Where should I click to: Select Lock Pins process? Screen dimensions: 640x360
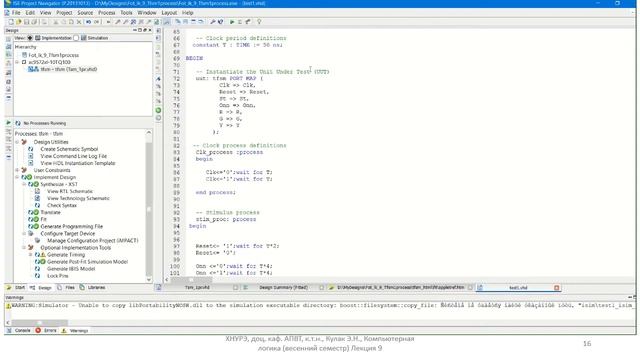pos(58,276)
